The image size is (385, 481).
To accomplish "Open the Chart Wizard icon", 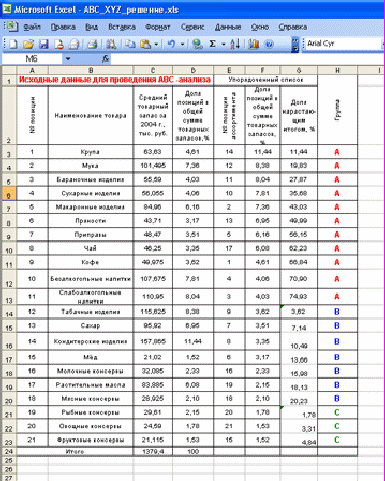I will tap(254, 44).
